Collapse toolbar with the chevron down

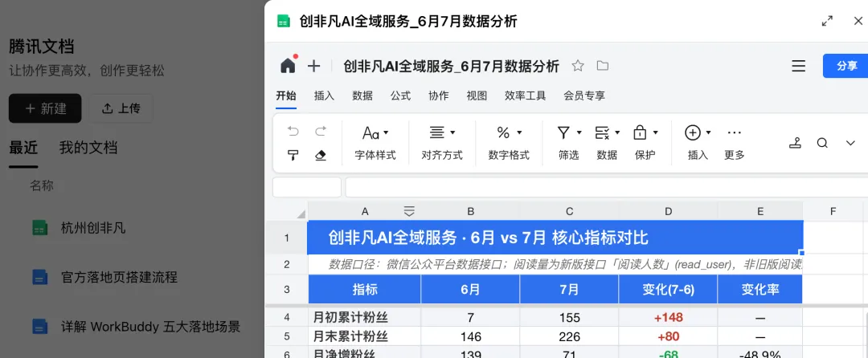[851, 143]
